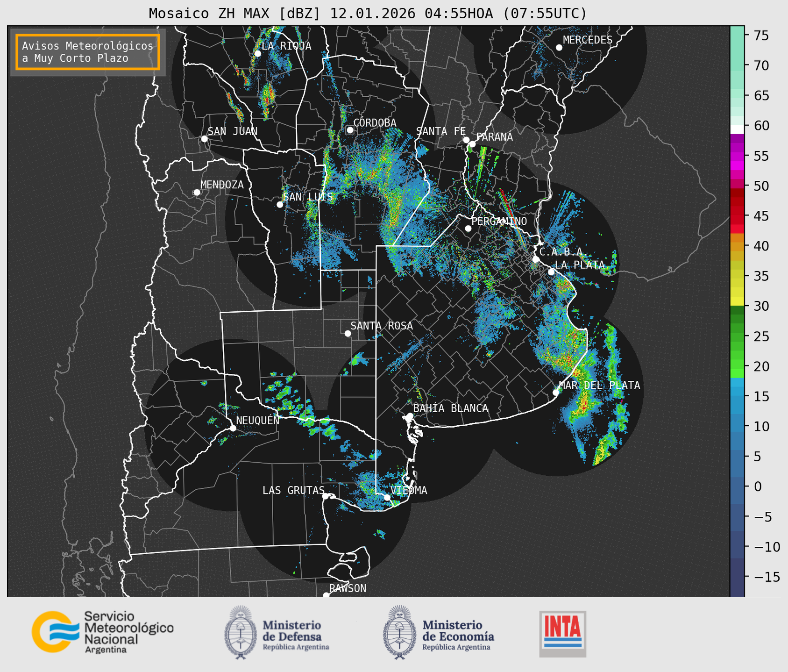The image size is (788, 672).
Task: Click the Mendoza city marker dot
Action: (x=197, y=193)
